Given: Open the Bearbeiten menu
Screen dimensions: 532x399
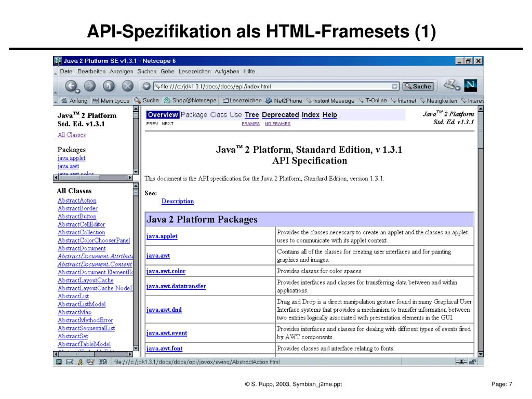Looking at the screenshot, I should click(x=91, y=72).
